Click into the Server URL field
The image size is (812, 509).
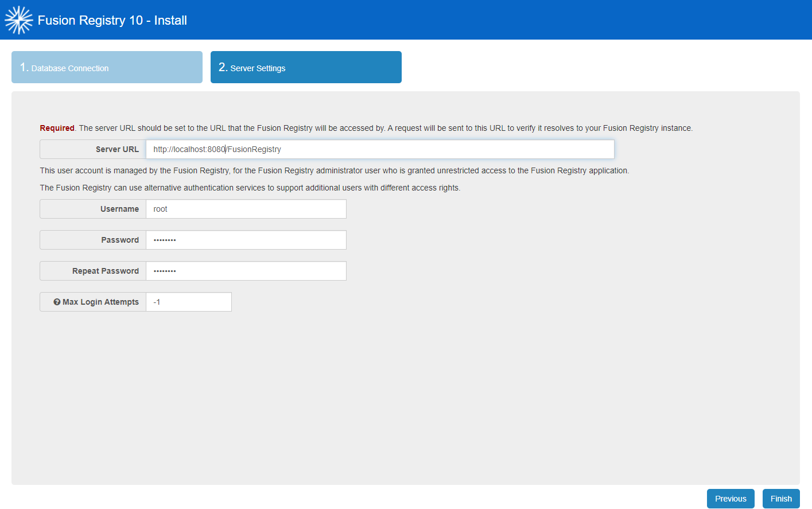[380, 149]
